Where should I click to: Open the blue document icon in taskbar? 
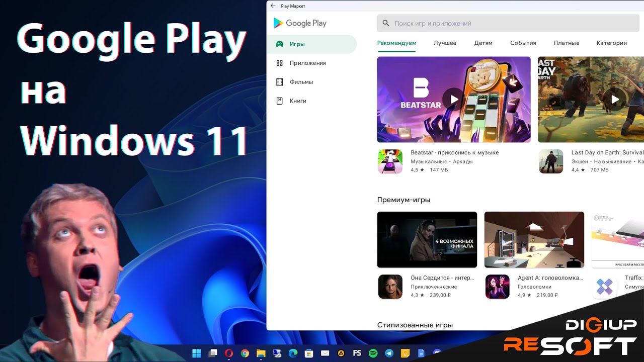pyautogui.click(x=421, y=353)
